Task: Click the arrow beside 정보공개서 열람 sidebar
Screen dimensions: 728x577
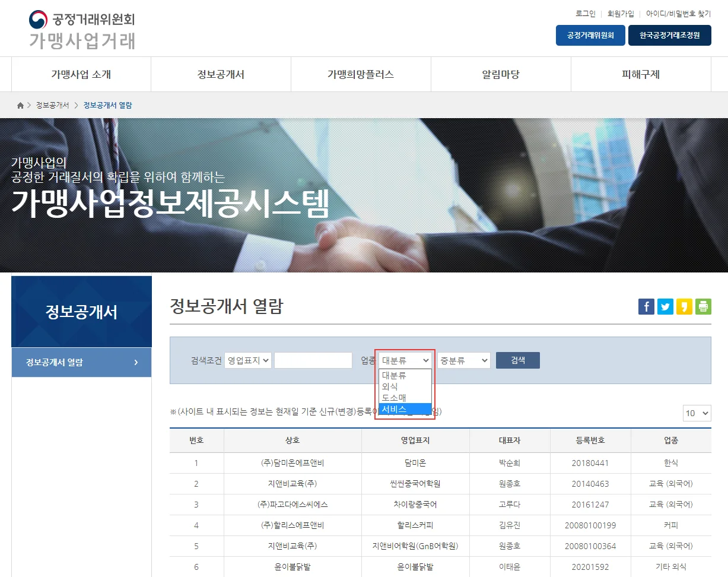Action: [x=136, y=363]
